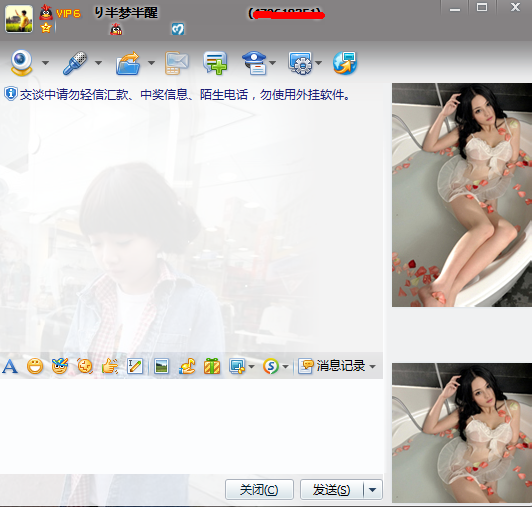The width and height of the screenshot is (532, 508).
Task: Click the upper QQ show image
Action: tap(462, 195)
